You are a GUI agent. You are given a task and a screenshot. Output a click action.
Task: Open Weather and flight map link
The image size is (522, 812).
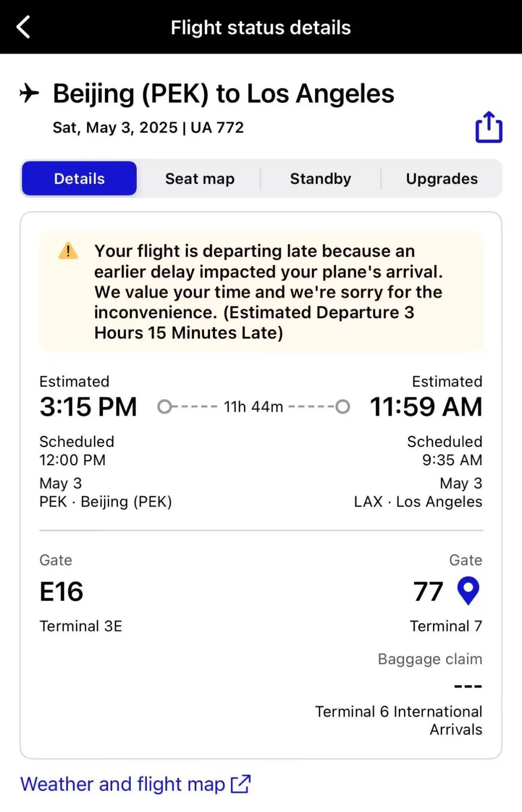[x=123, y=784]
